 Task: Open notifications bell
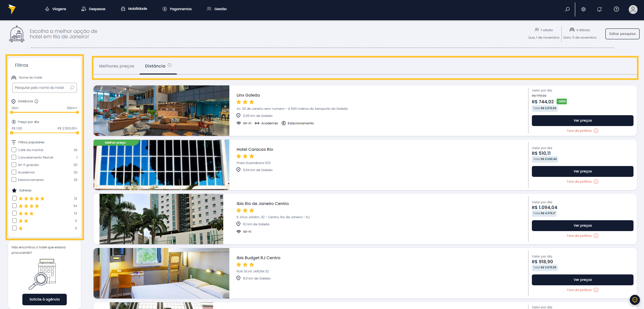pos(599,9)
